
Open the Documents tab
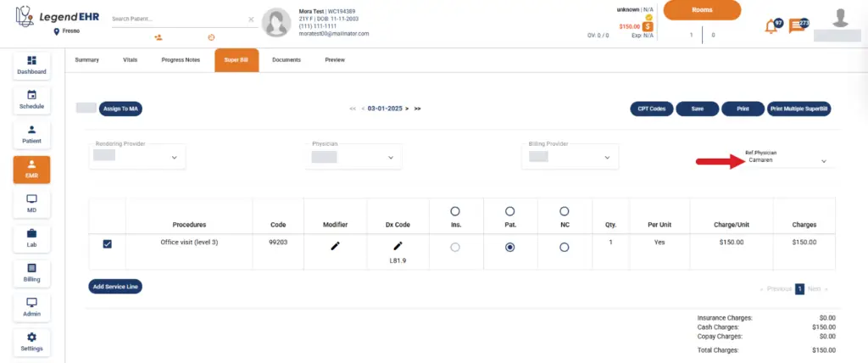(x=286, y=60)
